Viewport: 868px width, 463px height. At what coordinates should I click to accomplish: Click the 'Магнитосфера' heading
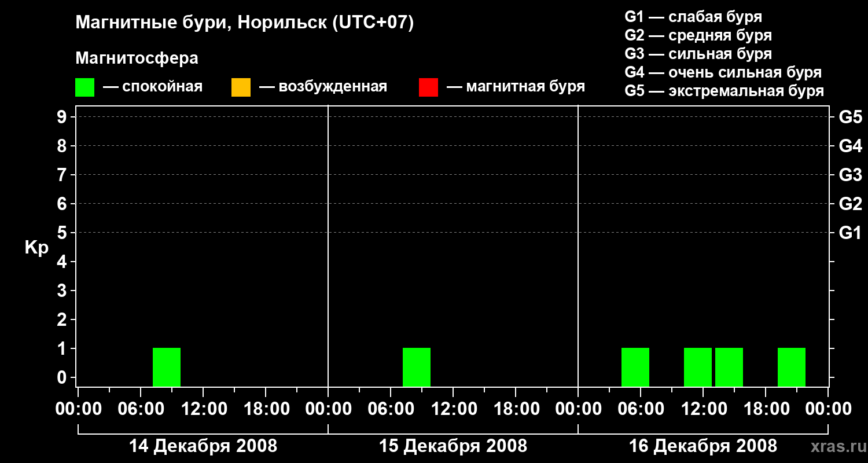click(x=137, y=58)
